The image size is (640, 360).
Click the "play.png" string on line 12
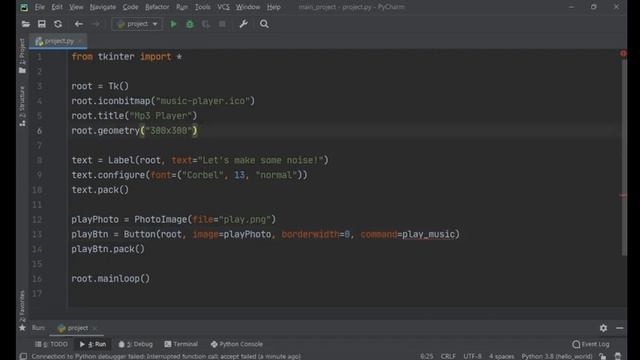(x=245, y=220)
